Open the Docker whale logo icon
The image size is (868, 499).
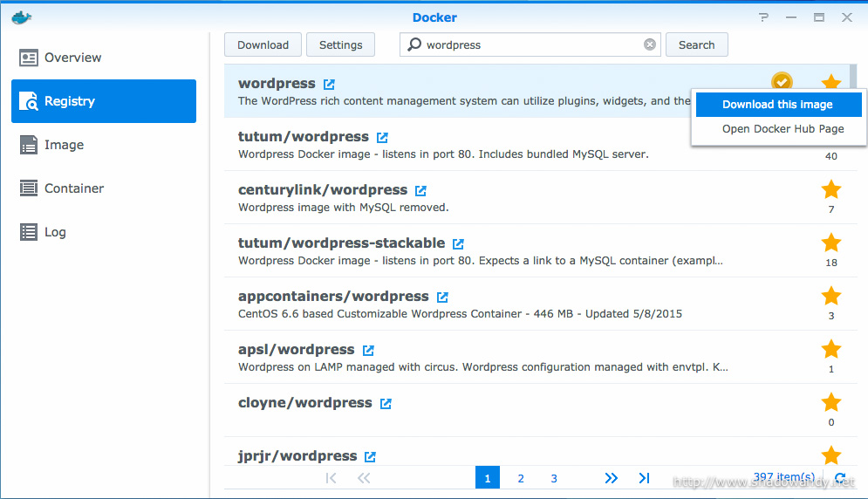pos(21,17)
